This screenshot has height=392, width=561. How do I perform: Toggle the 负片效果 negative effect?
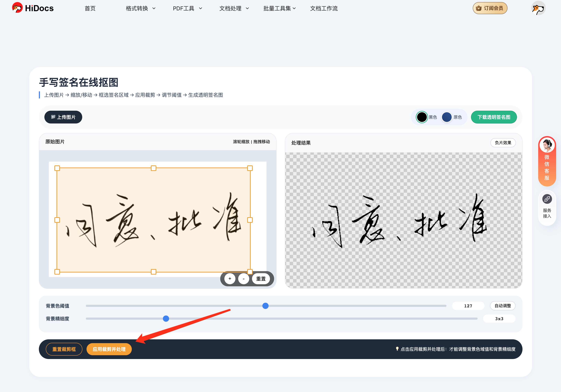coord(503,143)
